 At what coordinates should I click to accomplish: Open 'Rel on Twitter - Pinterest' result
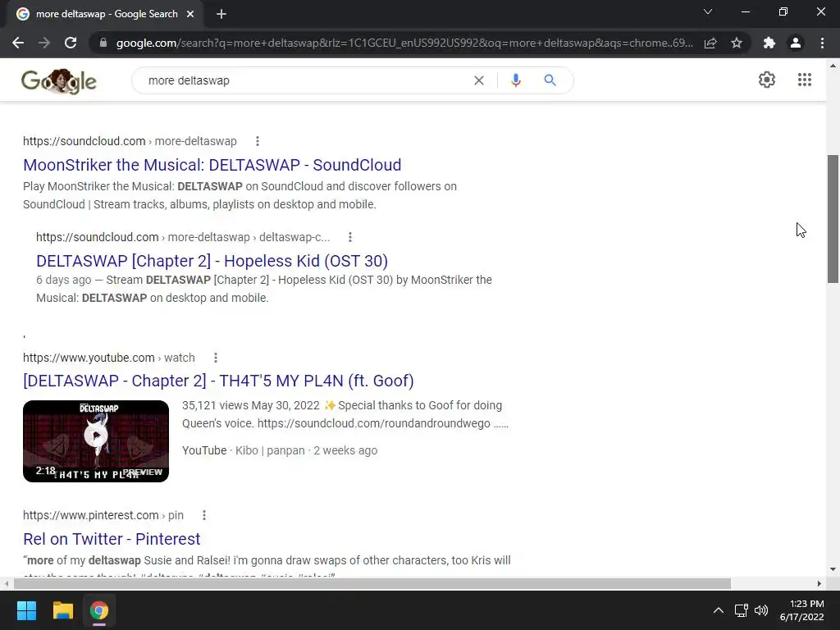(112, 539)
